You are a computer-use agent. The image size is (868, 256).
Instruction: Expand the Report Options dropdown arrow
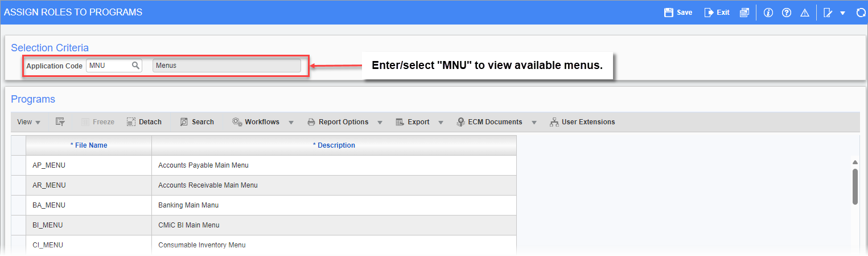[380, 123]
